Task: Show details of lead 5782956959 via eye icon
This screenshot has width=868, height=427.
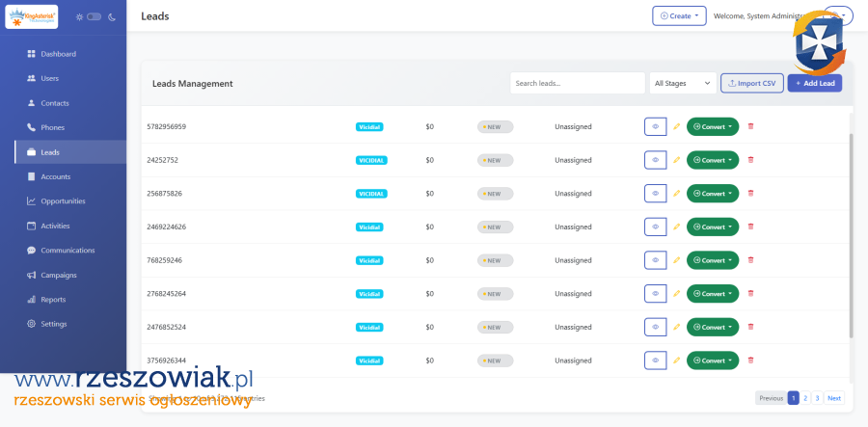Action: (x=655, y=126)
